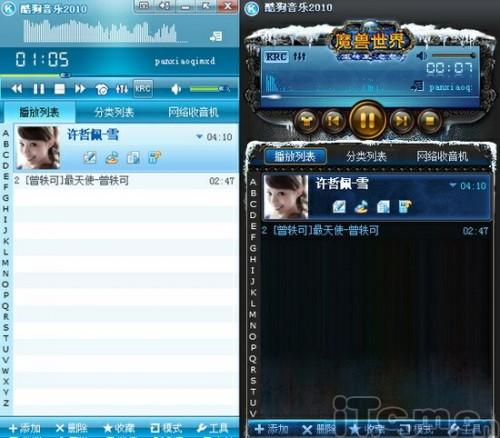The width and height of the screenshot is (500, 438).
Task: Click gold stop button in Warcraft skin
Action: pyautogui.click(x=430, y=121)
